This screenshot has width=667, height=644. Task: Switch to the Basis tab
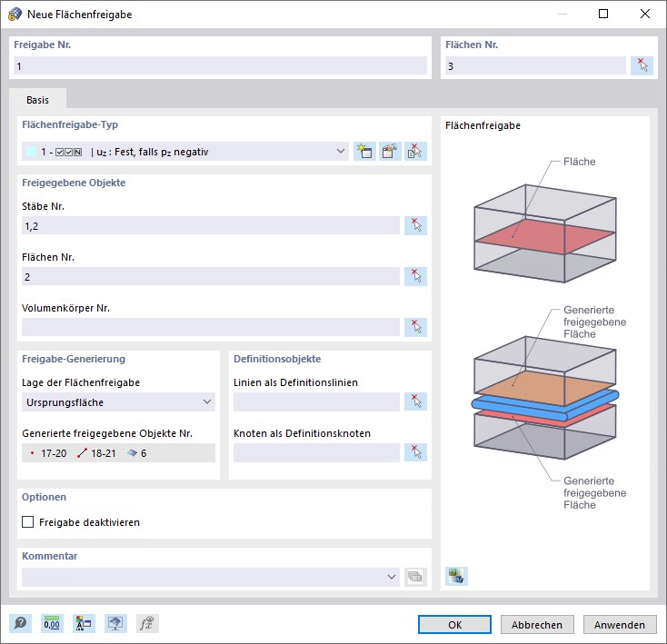click(x=37, y=100)
